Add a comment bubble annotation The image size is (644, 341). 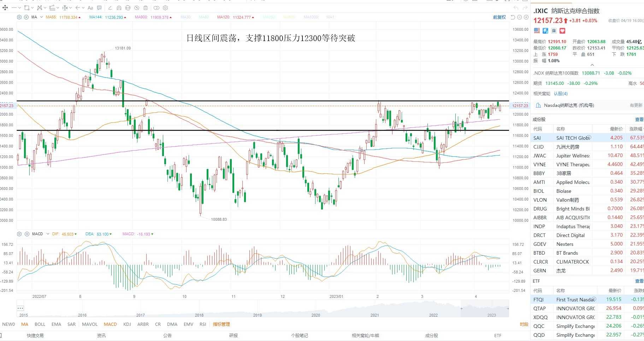(99, 8)
